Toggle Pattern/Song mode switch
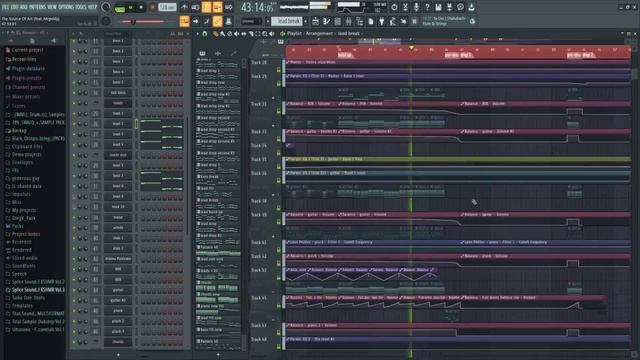Viewport: 640px width, 360px height. [x=120, y=8]
